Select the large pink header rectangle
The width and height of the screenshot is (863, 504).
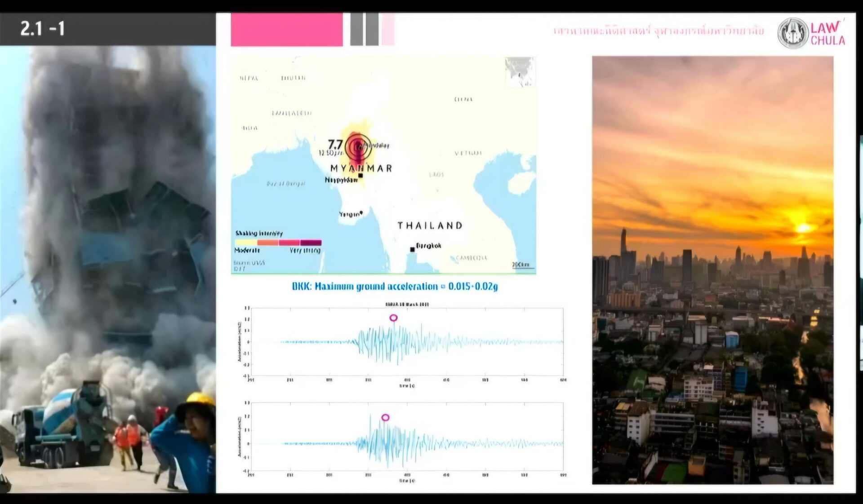point(287,30)
